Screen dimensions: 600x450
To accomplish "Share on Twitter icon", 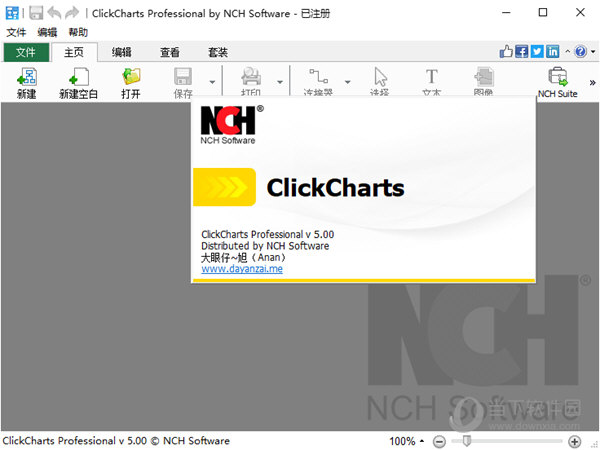I will pos(537,51).
